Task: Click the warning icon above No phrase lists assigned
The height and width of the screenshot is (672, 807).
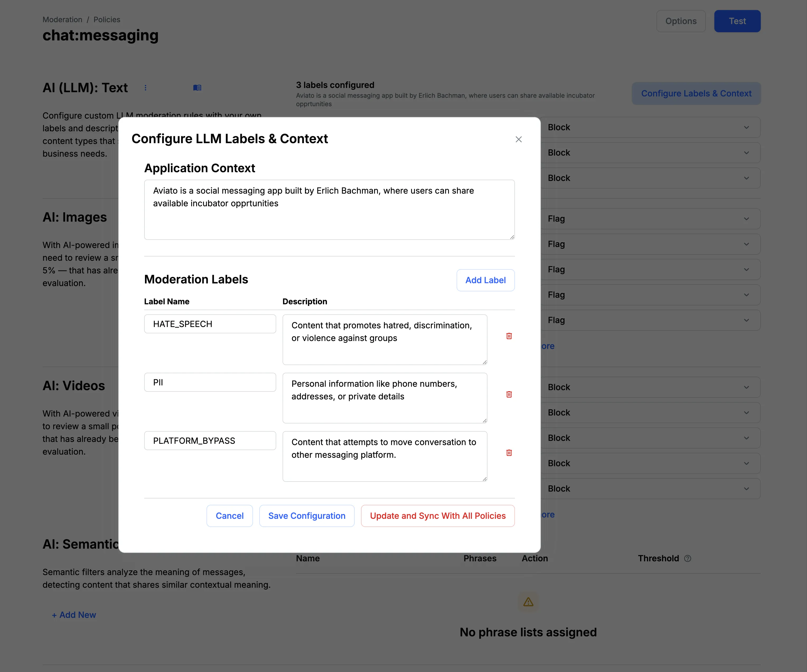Action: 528,602
